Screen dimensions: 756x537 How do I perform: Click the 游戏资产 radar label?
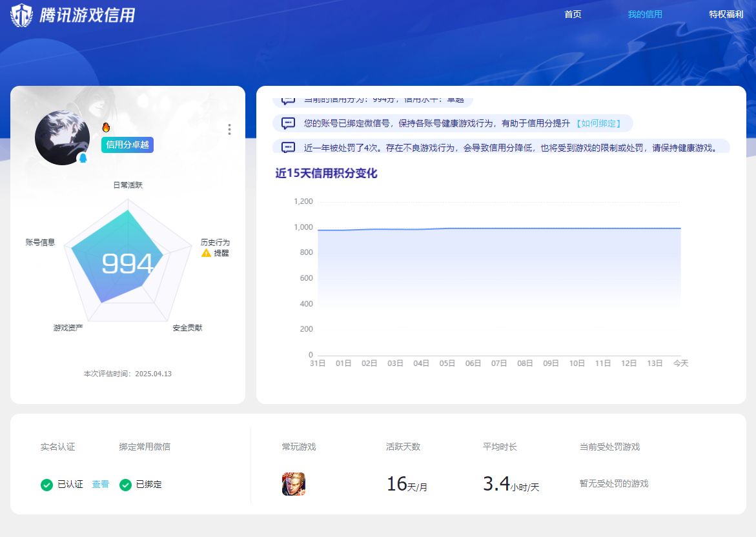tap(68, 328)
